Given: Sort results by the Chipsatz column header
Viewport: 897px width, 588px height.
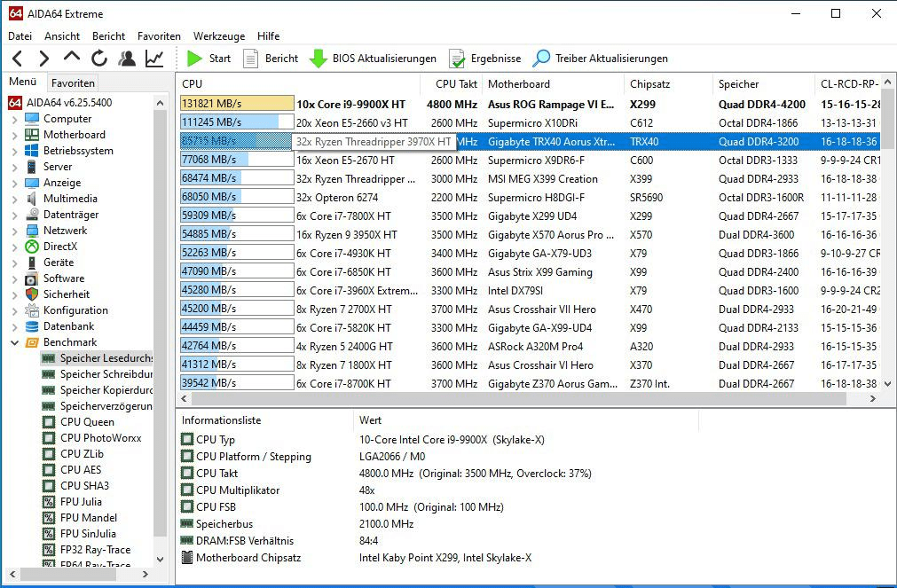Looking at the screenshot, I should 669,84.
